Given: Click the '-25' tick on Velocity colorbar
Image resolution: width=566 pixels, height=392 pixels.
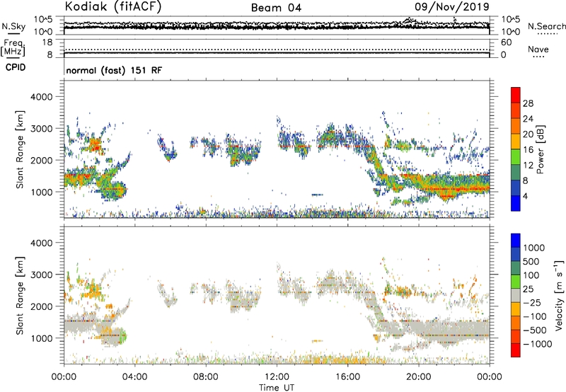Looking at the screenshot, I should click(532, 302).
